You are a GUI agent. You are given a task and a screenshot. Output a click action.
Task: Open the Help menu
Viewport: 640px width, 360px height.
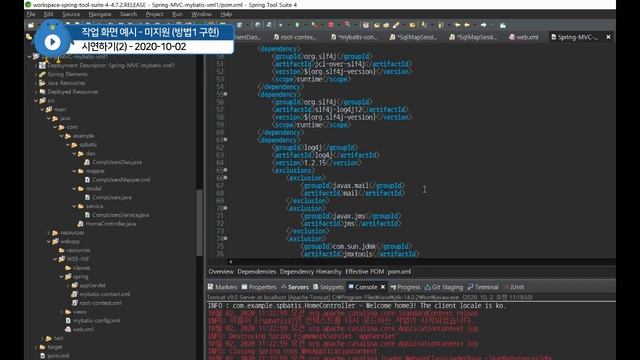pos(226,14)
